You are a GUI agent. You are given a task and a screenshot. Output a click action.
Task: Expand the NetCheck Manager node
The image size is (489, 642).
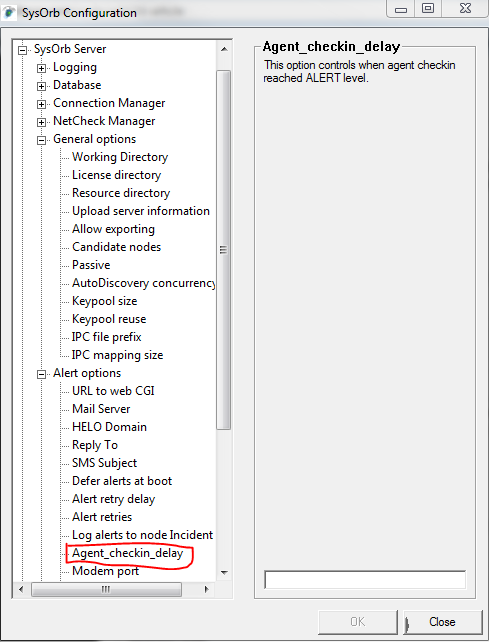pyautogui.click(x=41, y=122)
